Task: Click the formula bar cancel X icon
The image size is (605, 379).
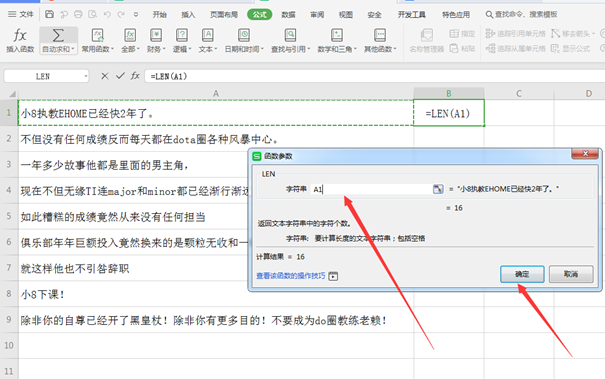Action: coord(105,76)
